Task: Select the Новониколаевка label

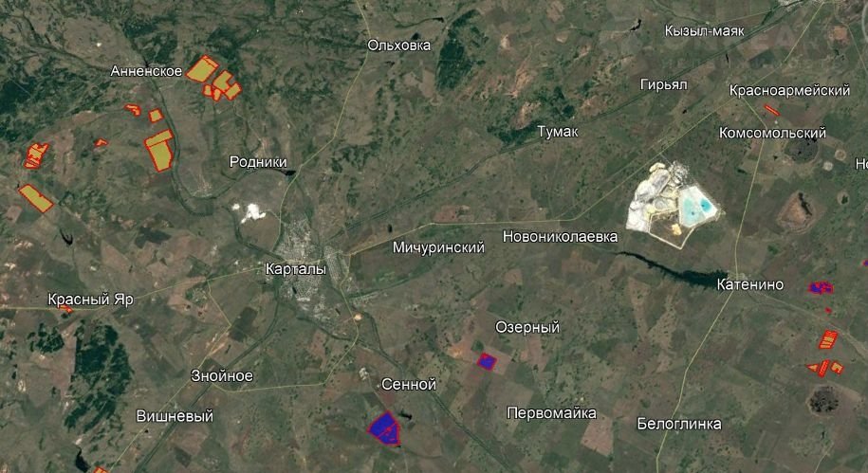Action: coord(560,237)
